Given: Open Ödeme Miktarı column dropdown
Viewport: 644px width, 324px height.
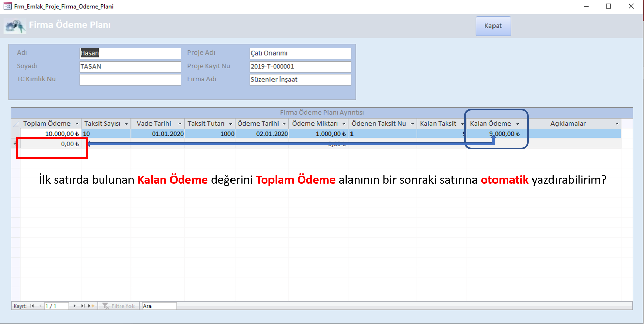Looking at the screenshot, I should point(344,124).
